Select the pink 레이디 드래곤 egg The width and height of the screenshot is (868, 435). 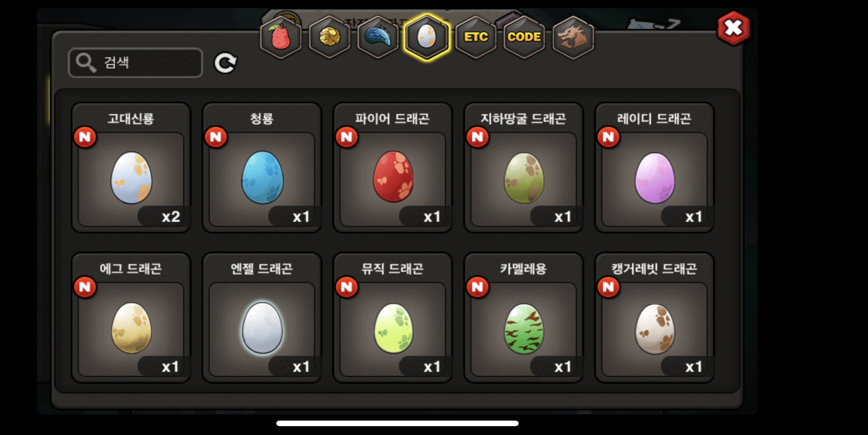654,168
